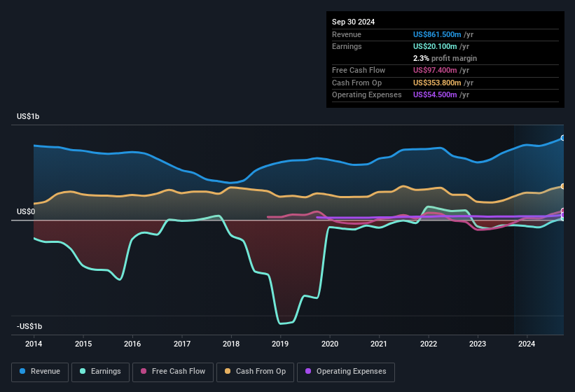Click the 2016 x-axis label
575x392 pixels.
click(x=132, y=344)
